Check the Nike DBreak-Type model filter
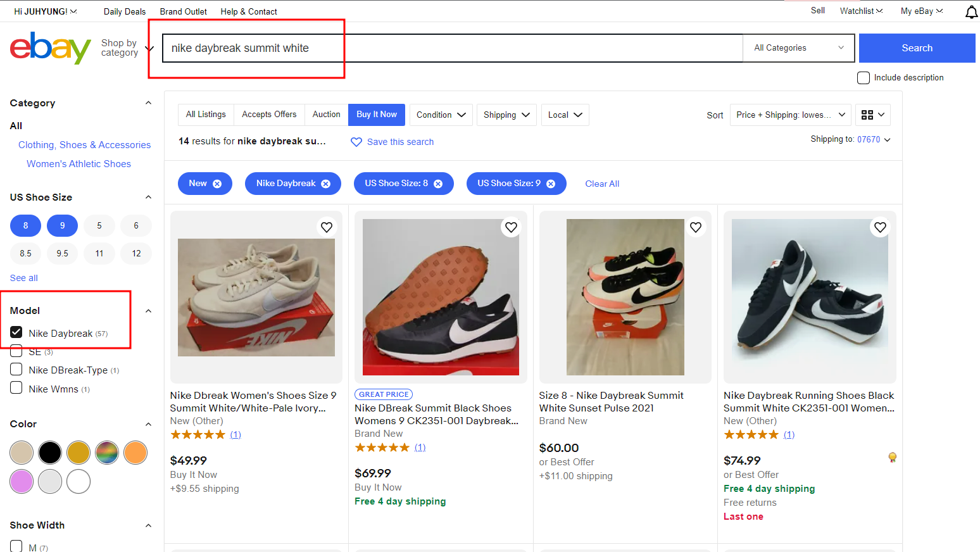980x552 pixels. click(16, 369)
